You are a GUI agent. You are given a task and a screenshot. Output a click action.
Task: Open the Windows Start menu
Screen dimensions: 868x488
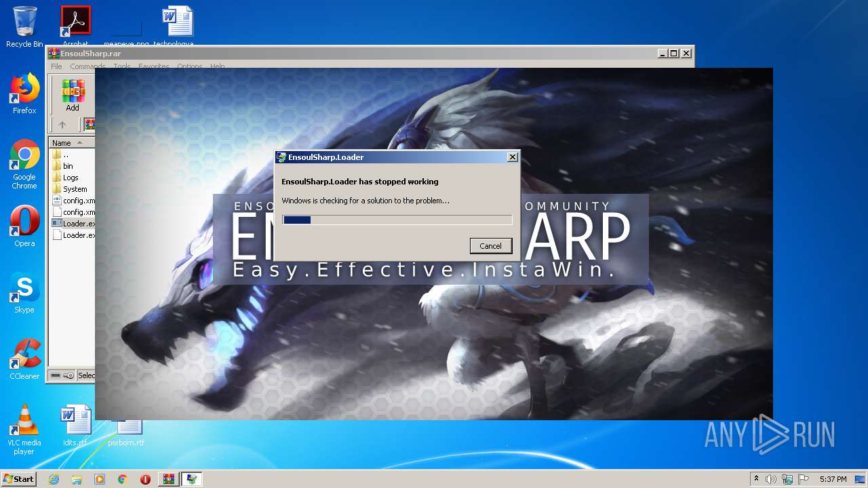pyautogui.click(x=19, y=479)
